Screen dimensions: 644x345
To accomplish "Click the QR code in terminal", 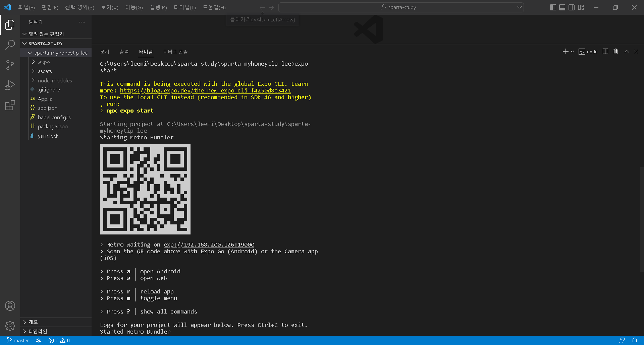I will tap(145, 189).
